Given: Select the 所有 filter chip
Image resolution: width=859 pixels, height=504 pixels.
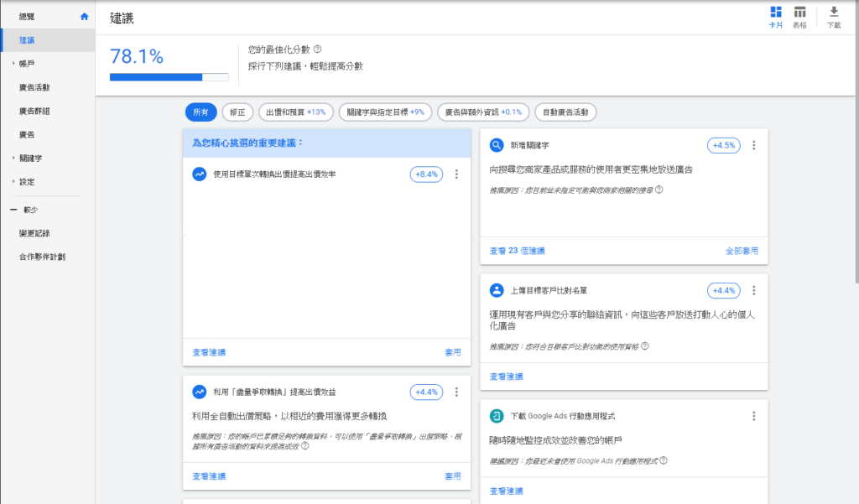Looking at the screenshot, I should pos(200,112).
